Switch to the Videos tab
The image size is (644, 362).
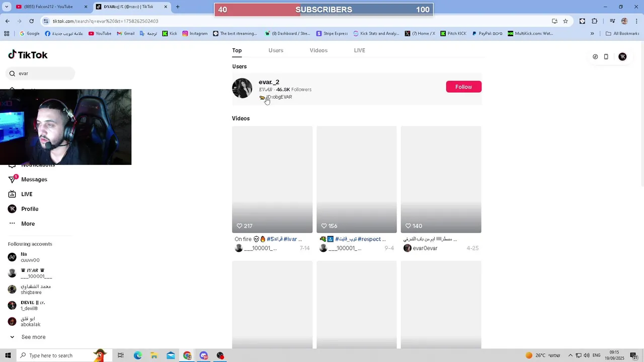[318, 50]
